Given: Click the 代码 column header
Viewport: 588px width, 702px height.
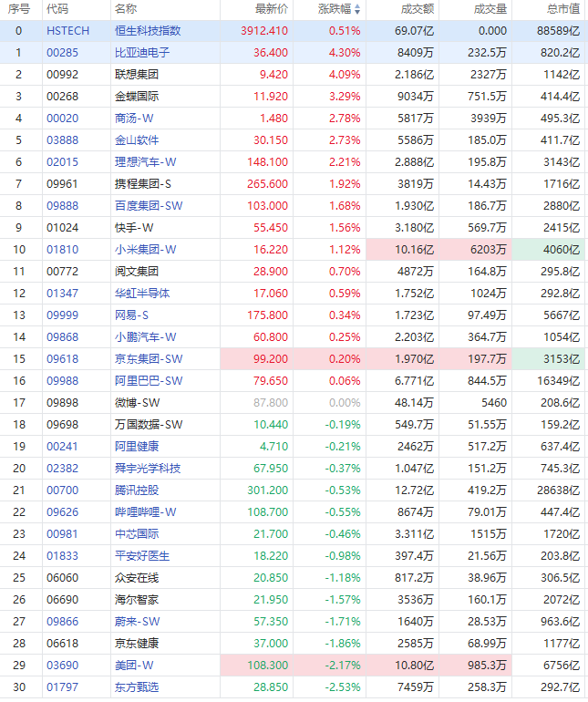Looking at the screenshot, I should coord(57,9).
